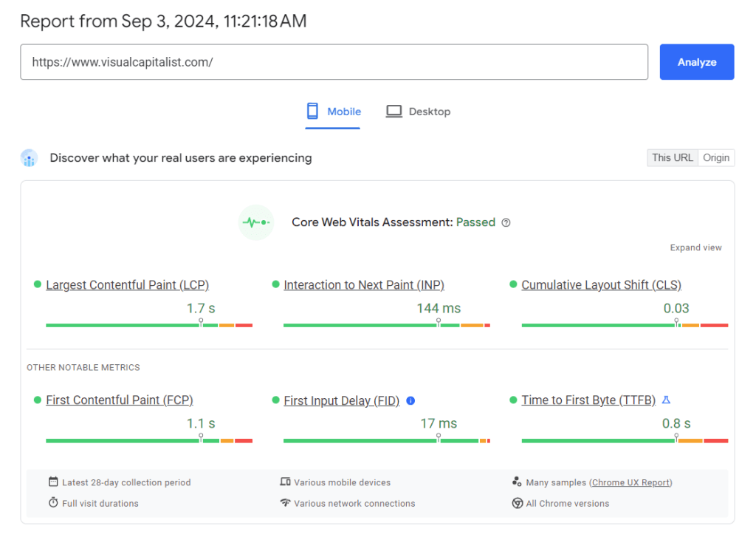Open Largest Contentful Paint details

[127, 284]
